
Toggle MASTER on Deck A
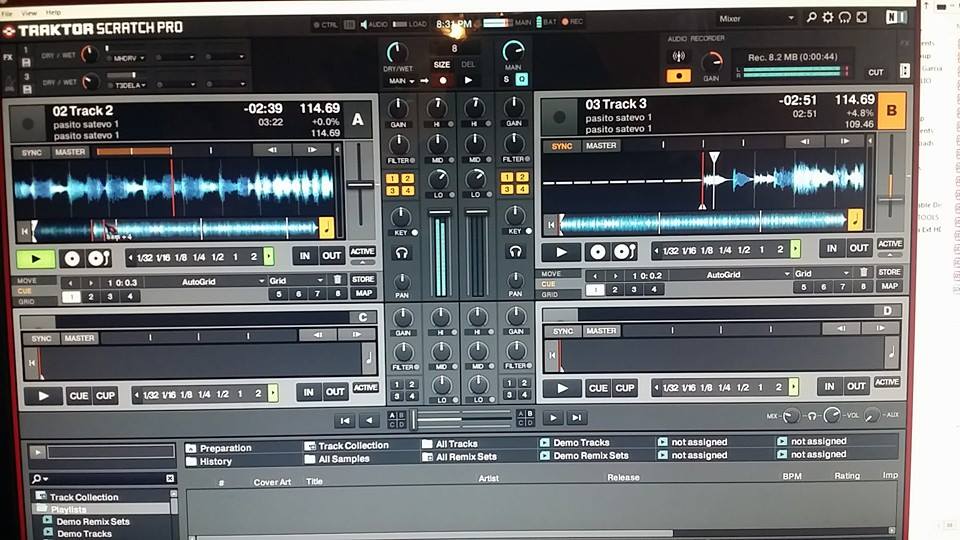tap(70, 152)
